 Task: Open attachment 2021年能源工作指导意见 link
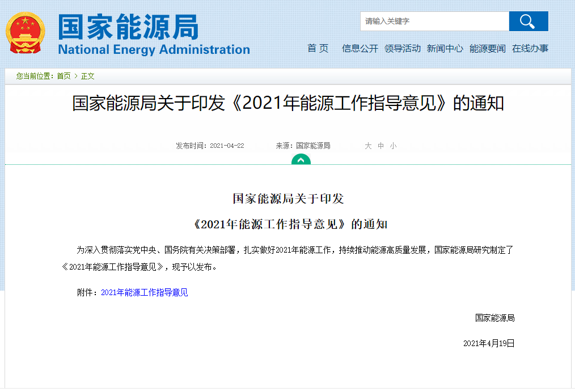pyautogui.click(x=144, y=292)
